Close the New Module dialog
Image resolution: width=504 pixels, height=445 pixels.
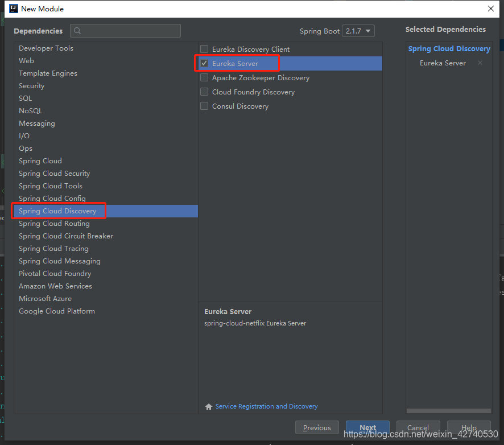(491, 9)
